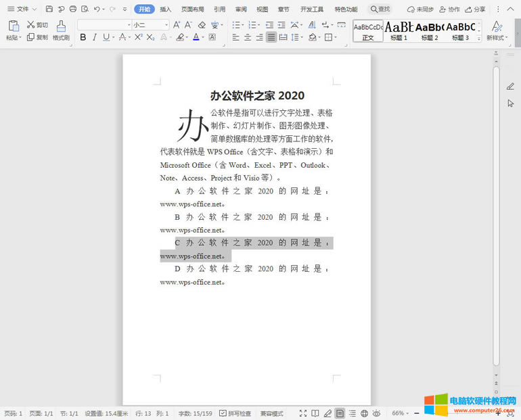Viewport: 521px width, 420px height.
Task: Click the Format Painter (格式刷) icon
Action: pos(61,26)
